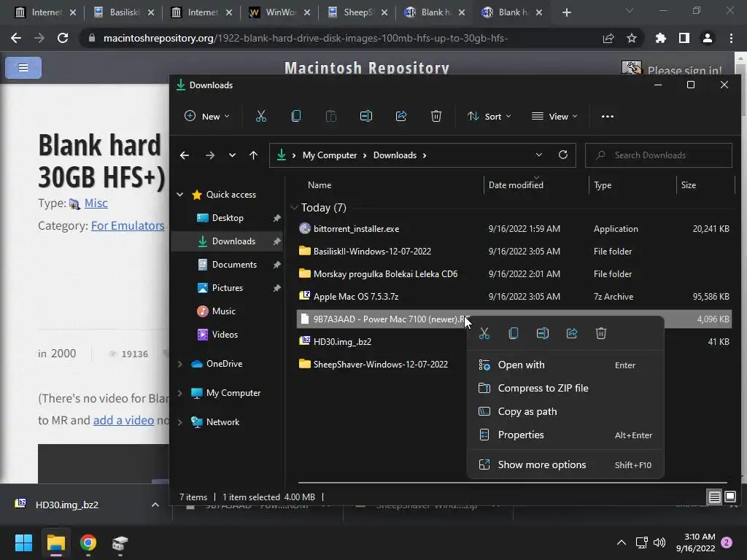Share via the context menu share icon
Image resolution: width=747 pixels, height=560 pixels.
click(572, 333)
